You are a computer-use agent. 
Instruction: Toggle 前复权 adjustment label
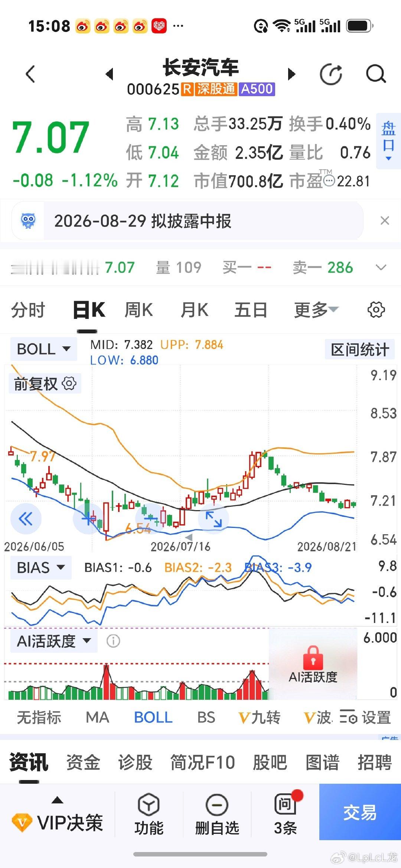tap(36, 384)
